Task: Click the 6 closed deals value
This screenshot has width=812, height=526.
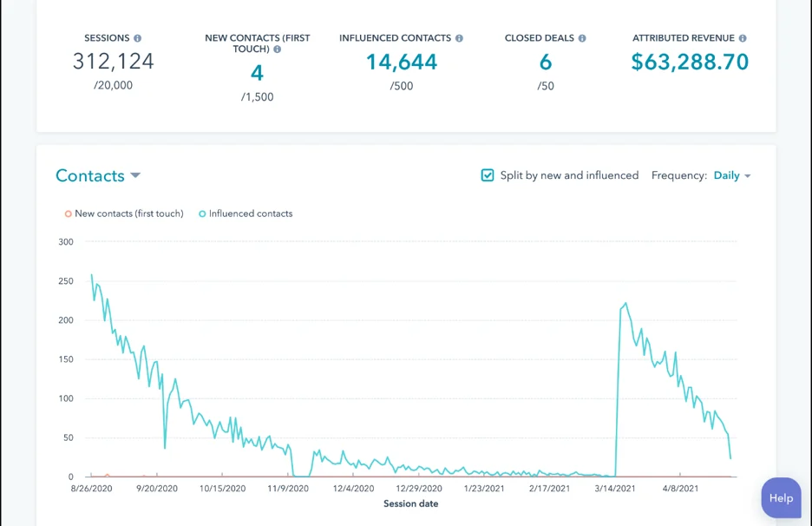Action: click(545, 62)
